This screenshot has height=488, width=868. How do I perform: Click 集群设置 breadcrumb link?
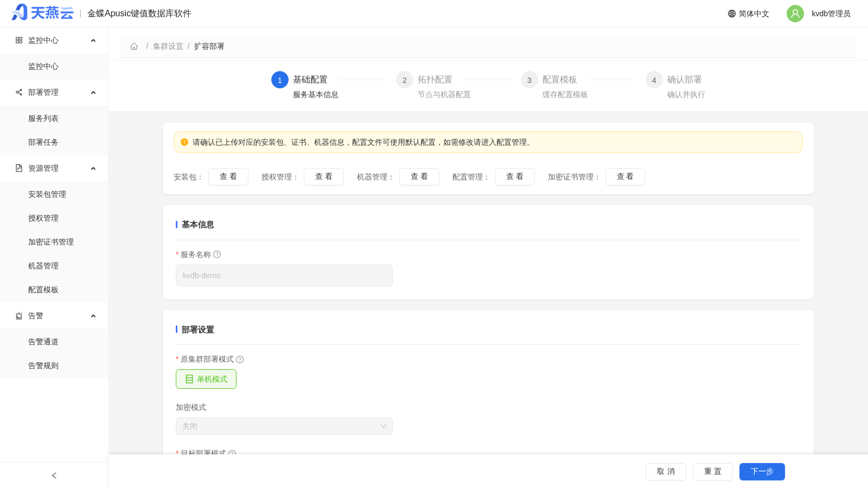[x=168, y=46]
